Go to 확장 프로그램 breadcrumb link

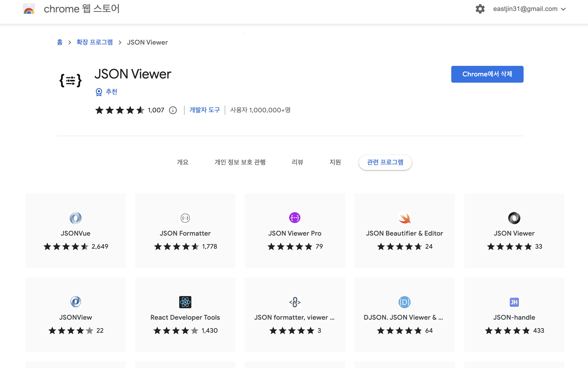pyautogui.click(x=94, y=42)
